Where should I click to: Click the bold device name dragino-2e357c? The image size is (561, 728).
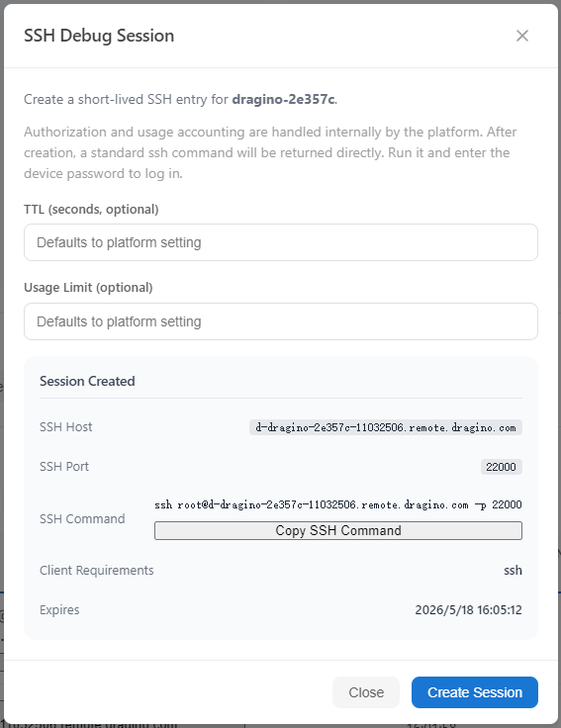[x=284, y=99]
